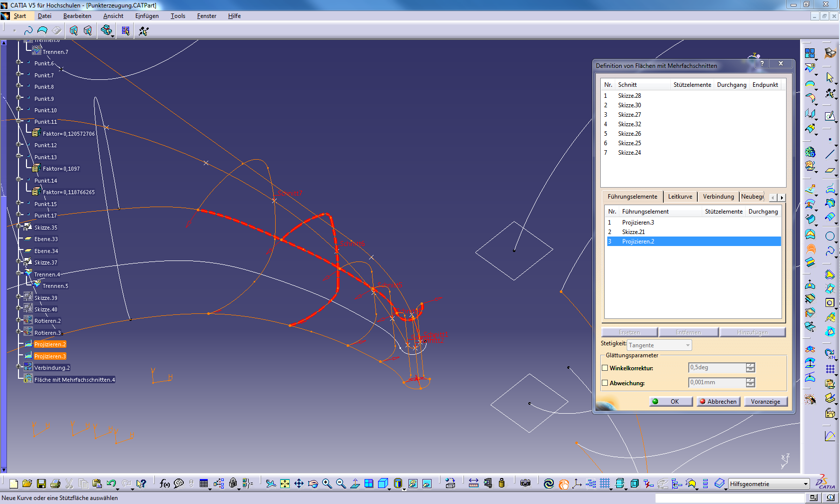Image resolution: width=840 pixels, height=504 pixels.
Task: Expand the Punkt.13 tree node
Action: pos(19,157)
